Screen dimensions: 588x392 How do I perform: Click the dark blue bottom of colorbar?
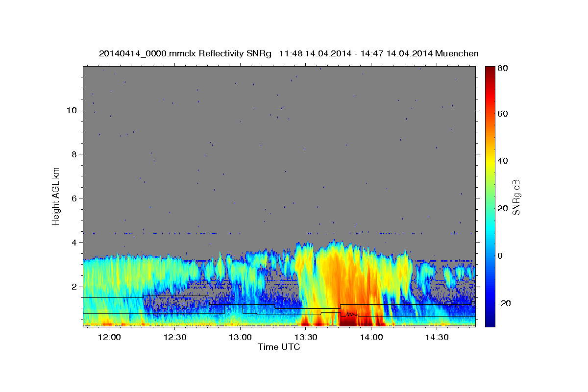pos(490,321)
